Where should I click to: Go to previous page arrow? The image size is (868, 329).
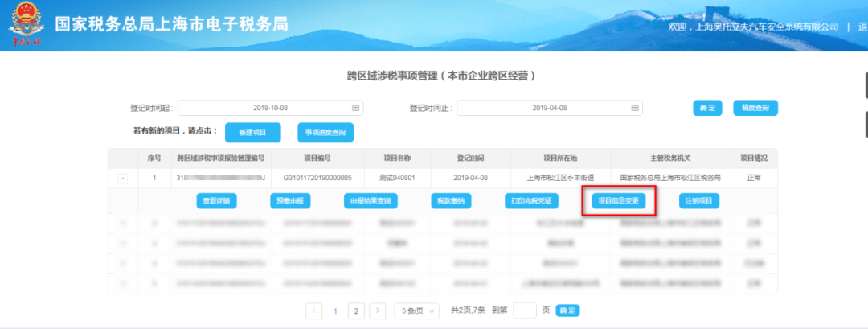click(x=314, y=310)
